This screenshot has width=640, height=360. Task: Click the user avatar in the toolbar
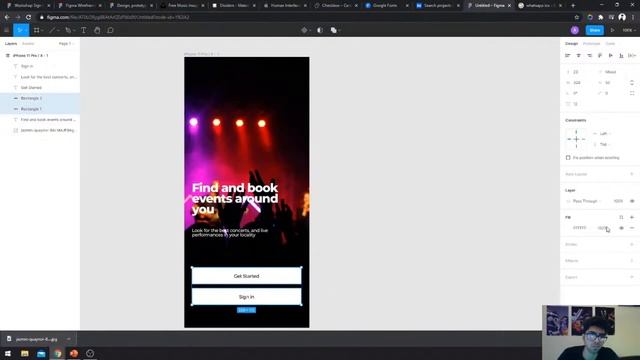click(x=575, y=30)
